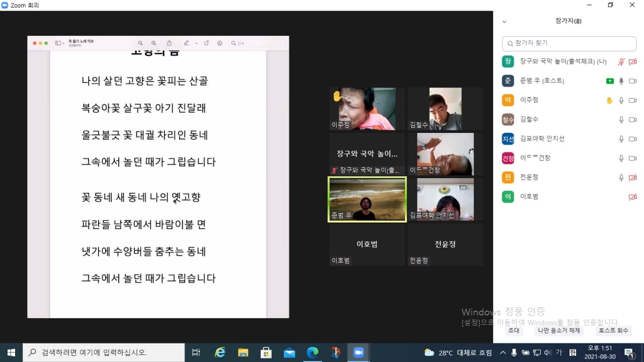Click the green maximize dot of Preview window

click(46, 43)
